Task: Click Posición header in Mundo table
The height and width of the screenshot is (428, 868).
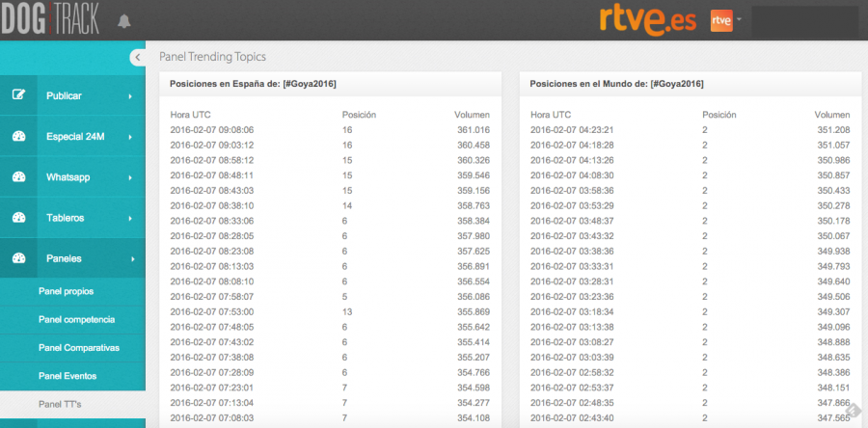Action: point(719,115)
